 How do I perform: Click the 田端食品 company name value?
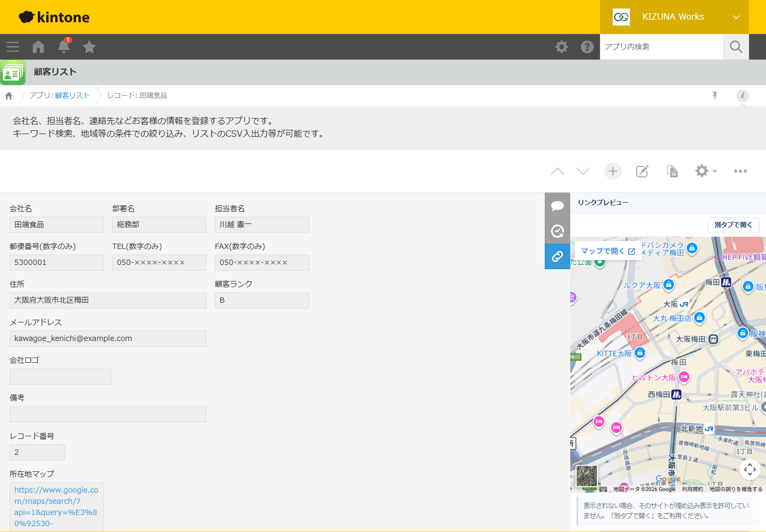[x=56, y=225]
